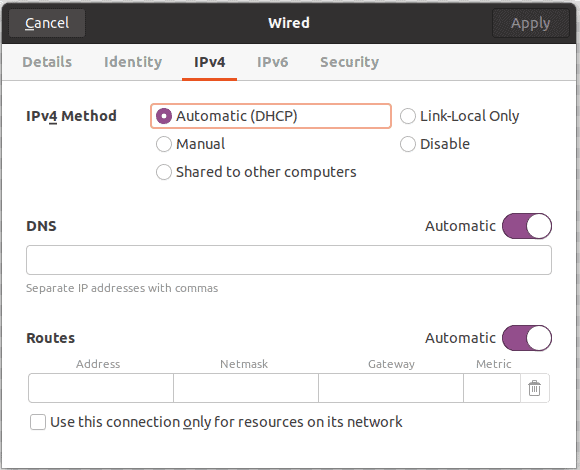Toggle the DNS Automatic switch
This screenshot has width=580, height=470.
coord(527,226)
